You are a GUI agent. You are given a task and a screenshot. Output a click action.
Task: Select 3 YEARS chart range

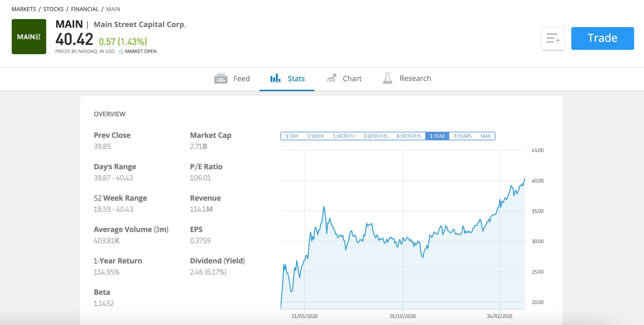click(463, 136)
